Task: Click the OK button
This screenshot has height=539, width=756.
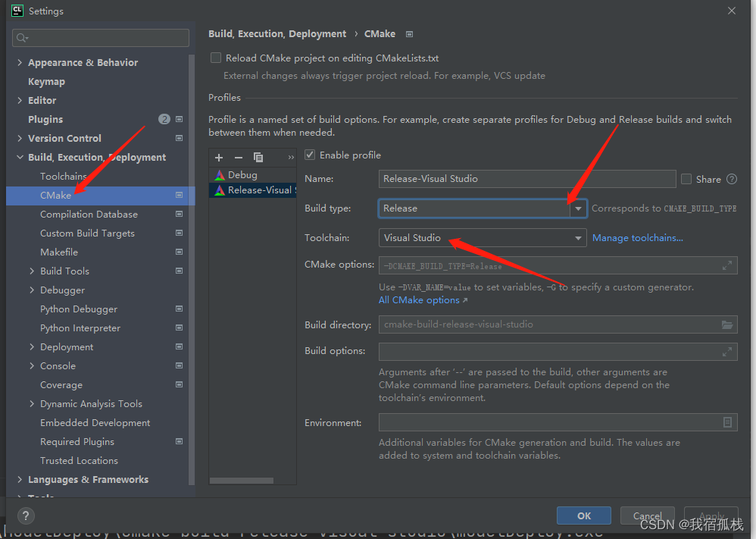Action: (584, 515)
